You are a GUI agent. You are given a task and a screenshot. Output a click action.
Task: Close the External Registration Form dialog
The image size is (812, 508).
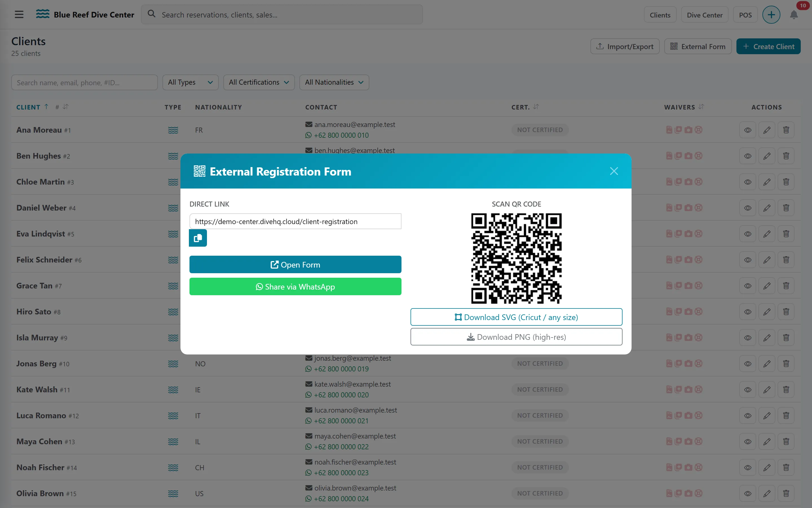(614, 171)
